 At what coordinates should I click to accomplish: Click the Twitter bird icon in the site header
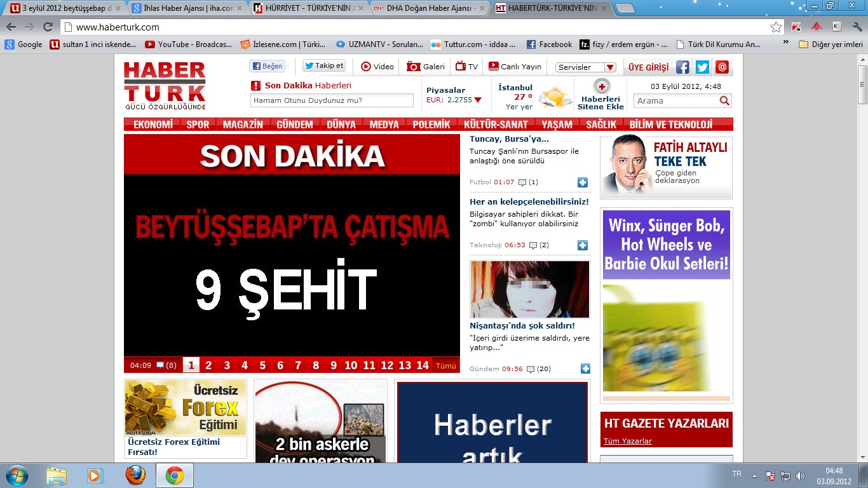(702, 67)
